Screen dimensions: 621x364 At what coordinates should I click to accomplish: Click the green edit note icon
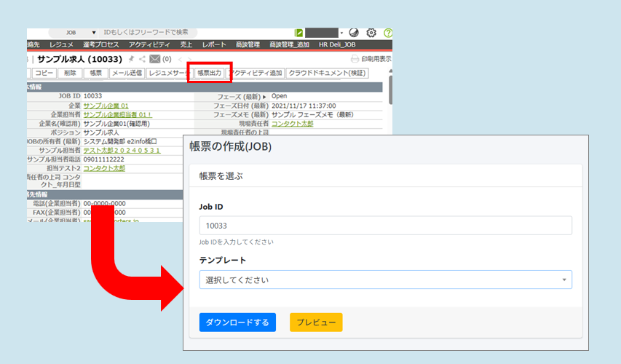(x=298, y=33)
